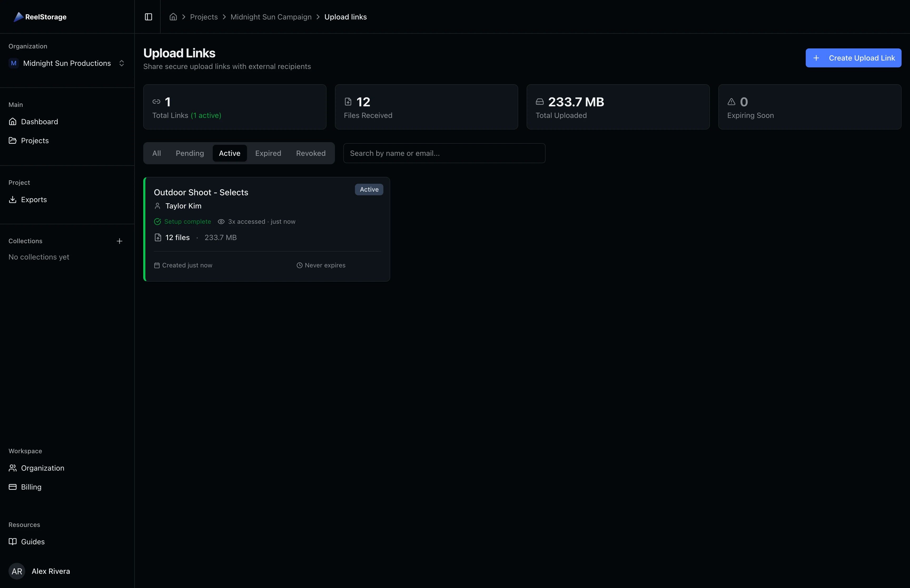The height and width of the screenshot is (588, 910).
Task: Open Projects breadcrumb link
Action: coord(204,17)
